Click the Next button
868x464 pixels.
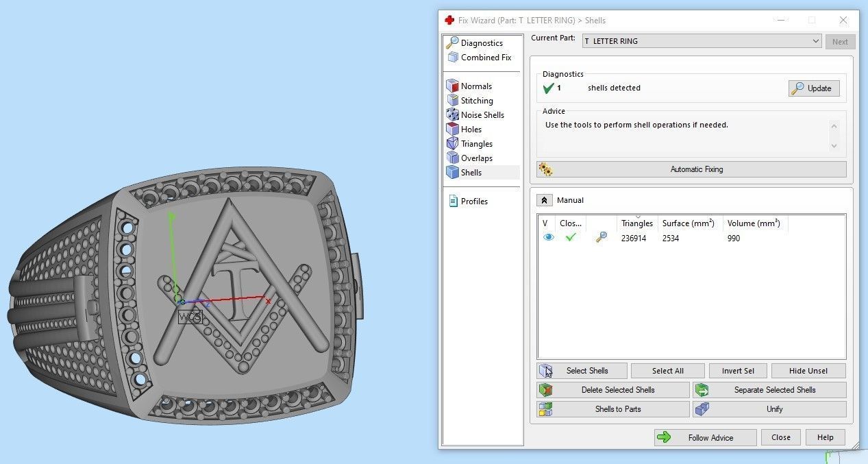click(840, 41)
